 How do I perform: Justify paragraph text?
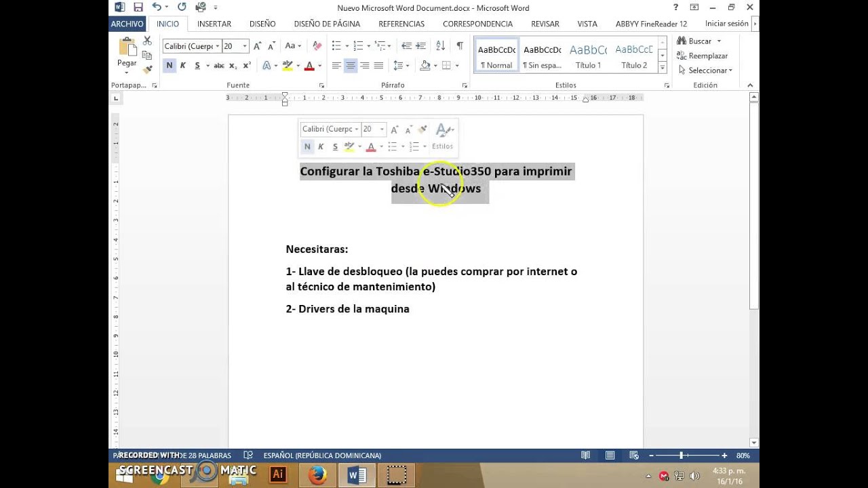(x=379, y=66)
